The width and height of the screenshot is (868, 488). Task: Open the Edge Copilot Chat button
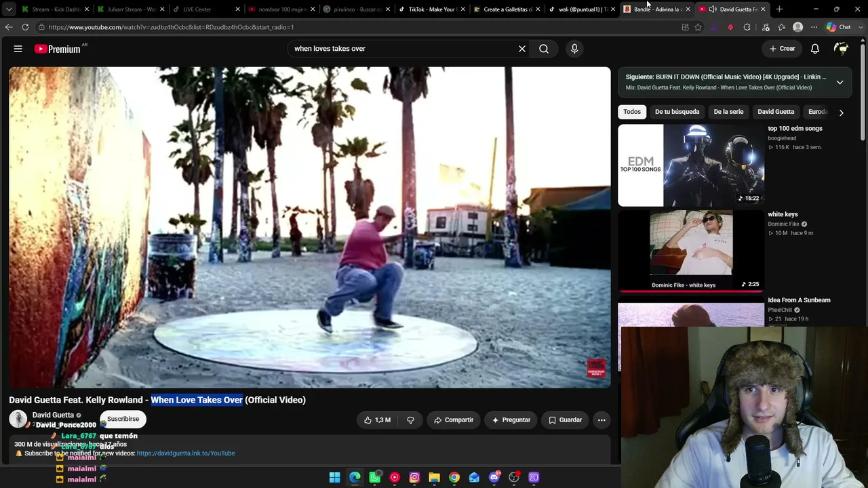click(x=839, y=27)
